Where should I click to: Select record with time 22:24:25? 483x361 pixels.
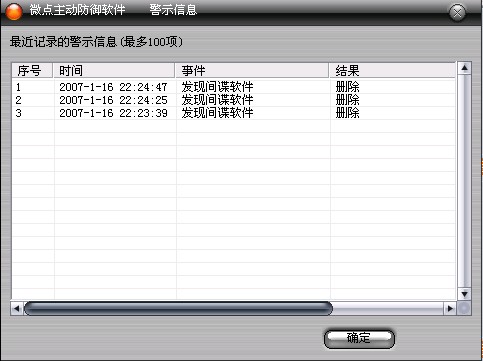point(233,100)
